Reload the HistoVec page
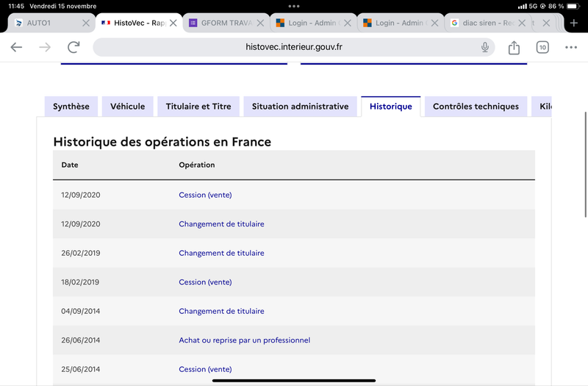The height and width of the screenshot is (386, 588). pyautogui.click(x=73, y=47)
